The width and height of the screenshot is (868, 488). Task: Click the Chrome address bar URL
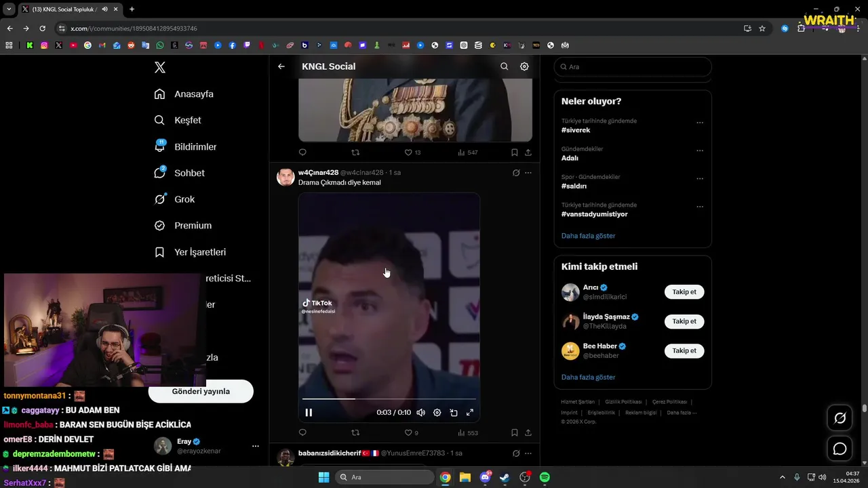tap(134, 28)
